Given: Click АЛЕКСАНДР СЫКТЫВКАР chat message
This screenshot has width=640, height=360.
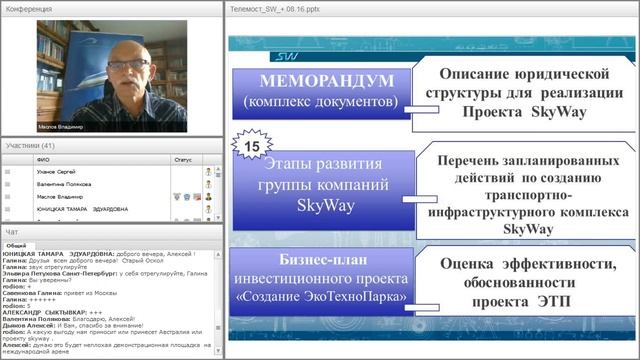Looking at the screenshot, I should pos(52,312).
